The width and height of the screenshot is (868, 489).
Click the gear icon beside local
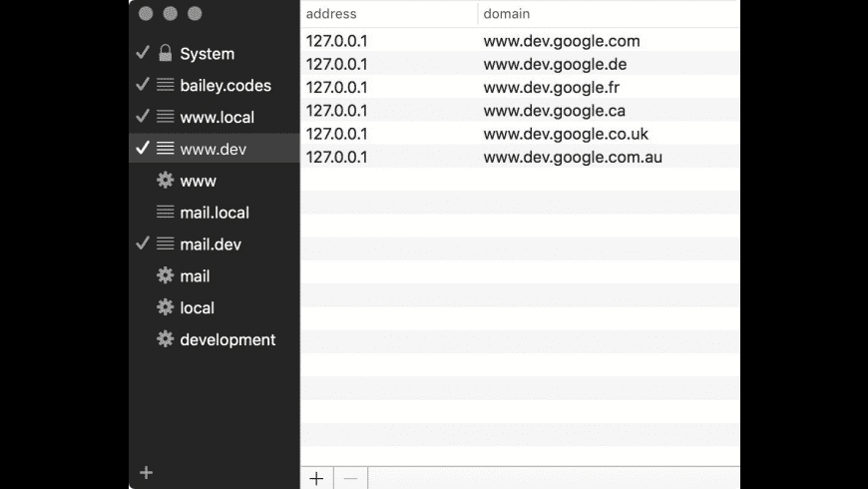tap(166, 307)
